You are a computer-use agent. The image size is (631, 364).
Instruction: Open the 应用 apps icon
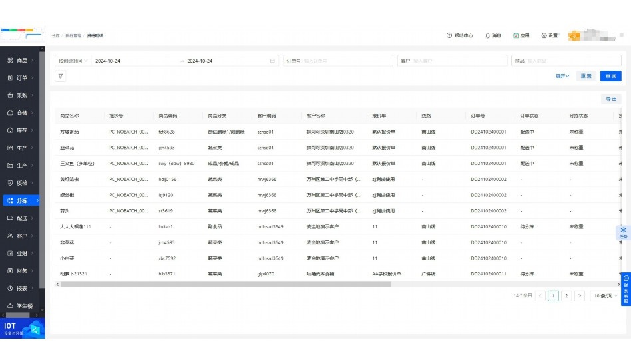521,35
